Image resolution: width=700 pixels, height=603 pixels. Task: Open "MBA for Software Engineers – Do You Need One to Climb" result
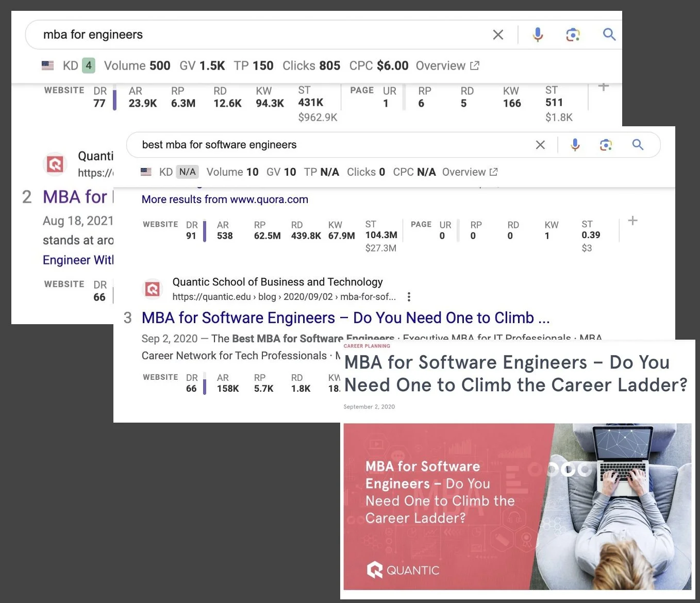pyautogui.click(x=346, y=317)
